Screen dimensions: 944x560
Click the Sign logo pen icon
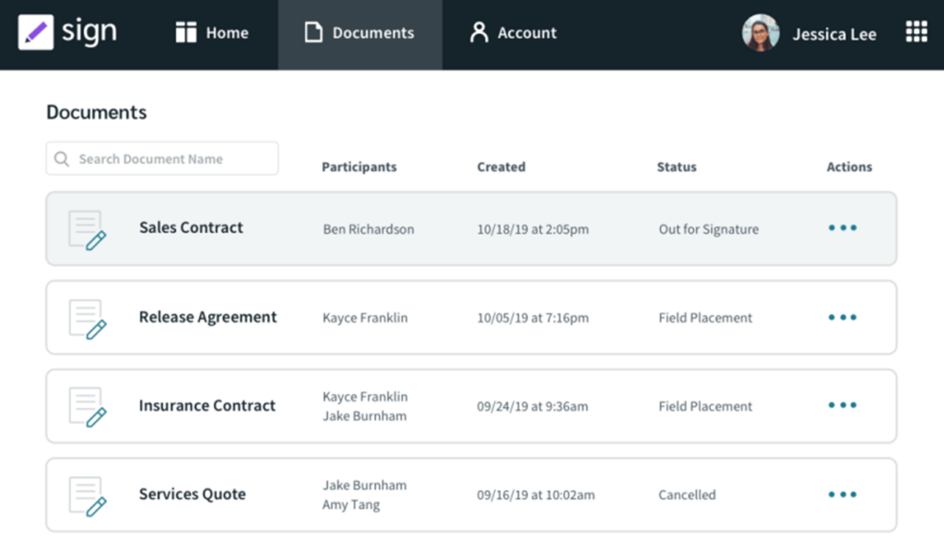coord(36,33)
